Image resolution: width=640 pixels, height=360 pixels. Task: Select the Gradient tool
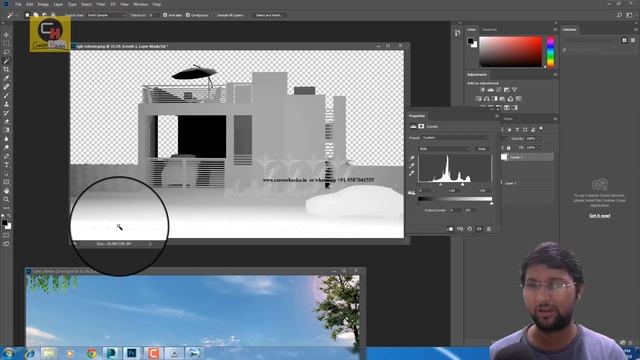pyautogui.click(x=6, y=130)
